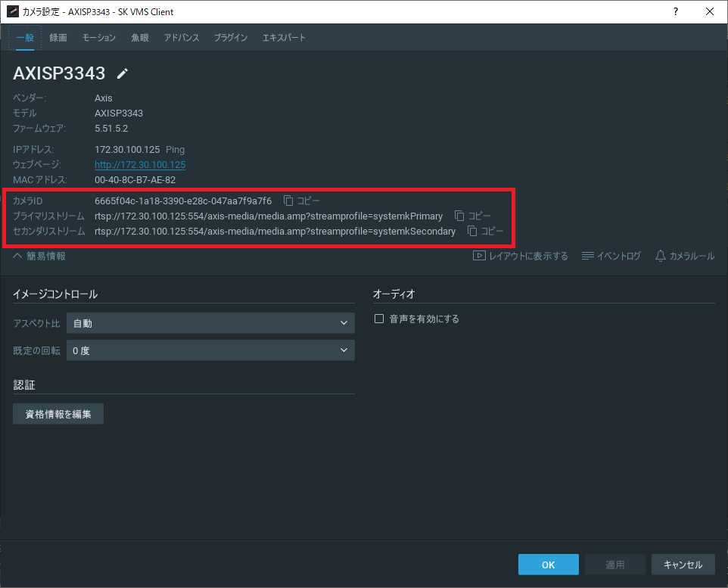
Task: Click the vendor value Axis
Action: tap(104, 98)
